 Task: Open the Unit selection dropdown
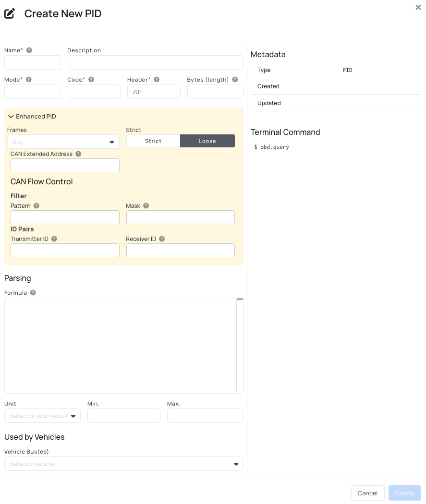tap(42, 416)
